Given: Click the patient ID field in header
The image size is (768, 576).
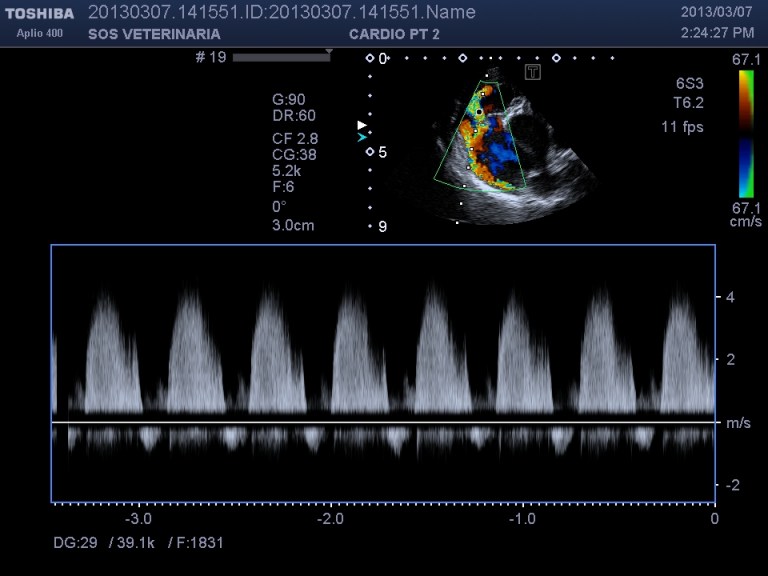Looking at the screenshot, I should pyautogui.click(x=281, y=12).
